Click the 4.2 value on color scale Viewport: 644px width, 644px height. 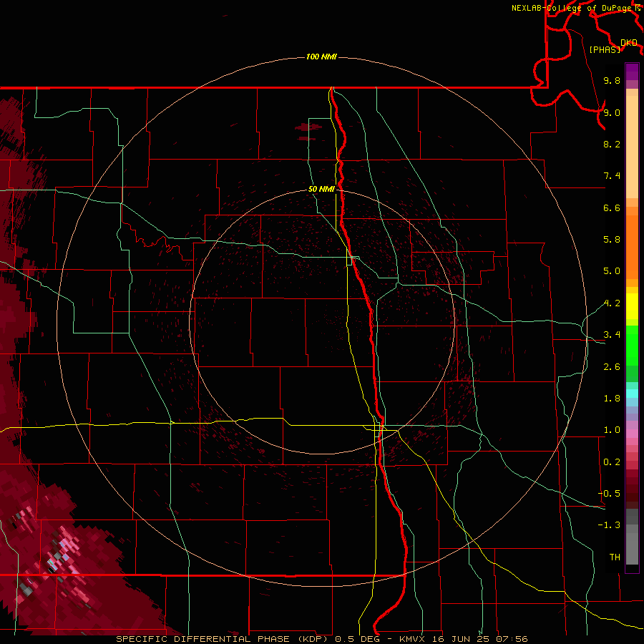612,303
